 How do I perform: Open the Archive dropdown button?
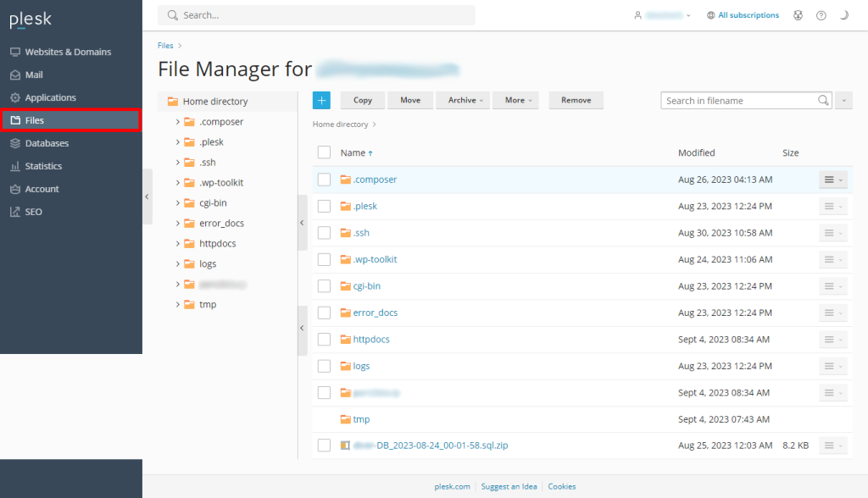point(463,100)
